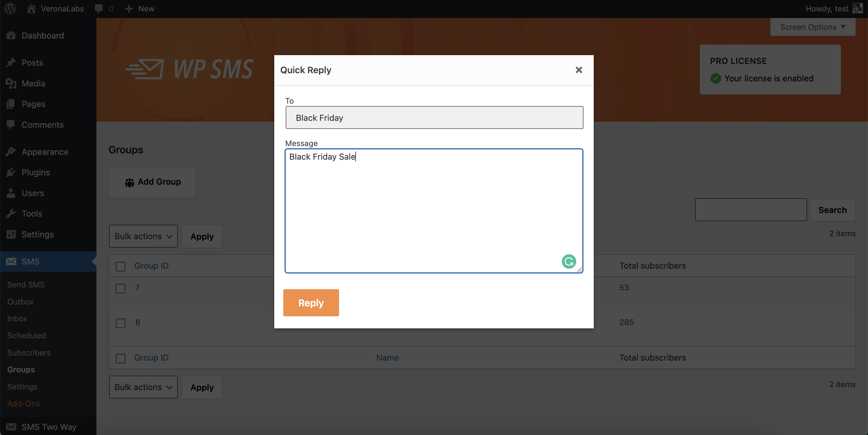Check the box for group ID 6
This screenshot has width=868, height=435.
pyautogui.click(x=120, y=323)
